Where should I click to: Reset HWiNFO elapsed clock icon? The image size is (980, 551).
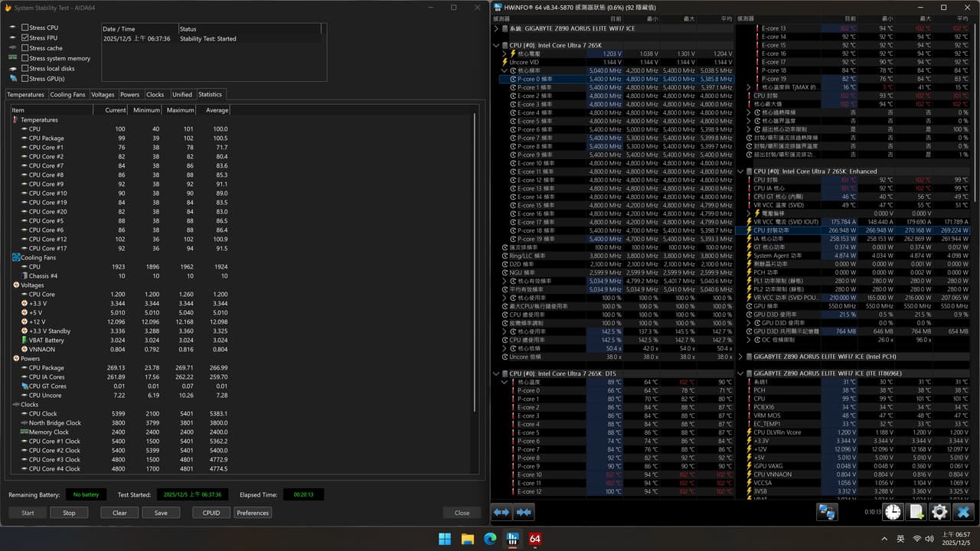pos(893,512)
